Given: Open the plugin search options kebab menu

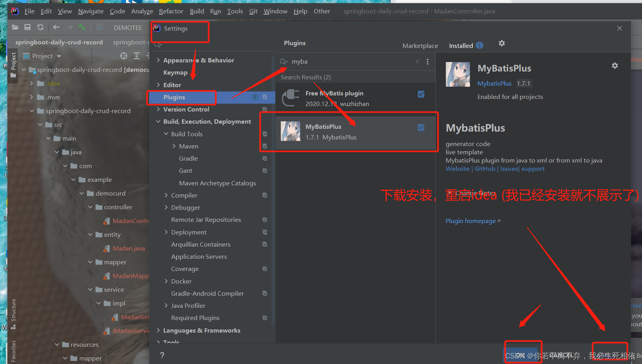Looking at the screenshot, I should (428, 62).
